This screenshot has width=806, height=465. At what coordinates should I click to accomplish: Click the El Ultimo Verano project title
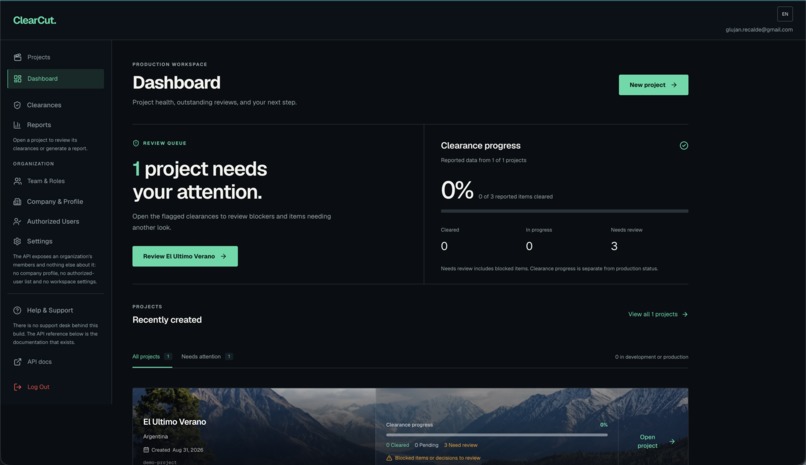(174, 422)
